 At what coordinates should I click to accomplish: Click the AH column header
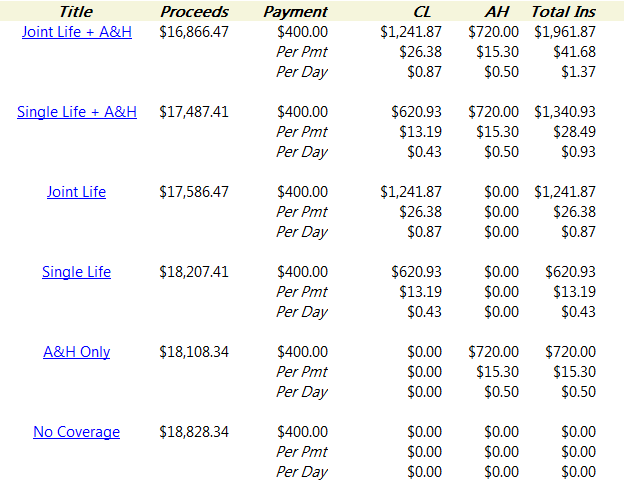[497, 12]
